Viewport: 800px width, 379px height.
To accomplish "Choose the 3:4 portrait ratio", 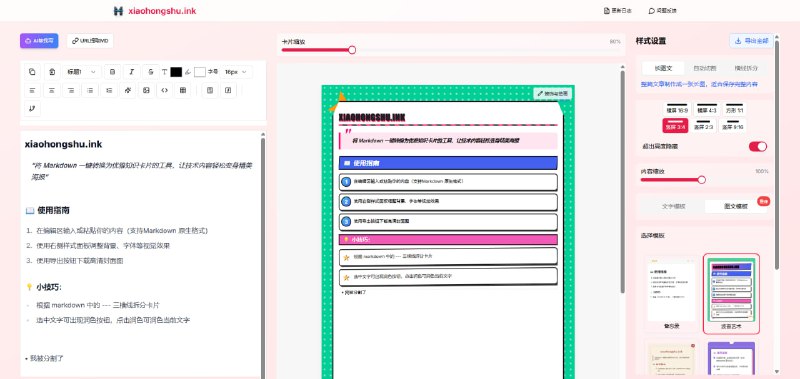I will (x=676, y=125).
